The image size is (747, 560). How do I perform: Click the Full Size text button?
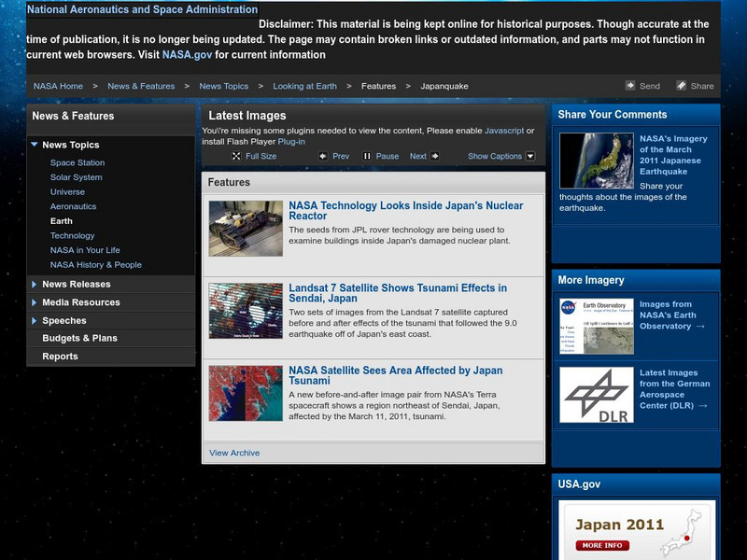pos(261,156)
